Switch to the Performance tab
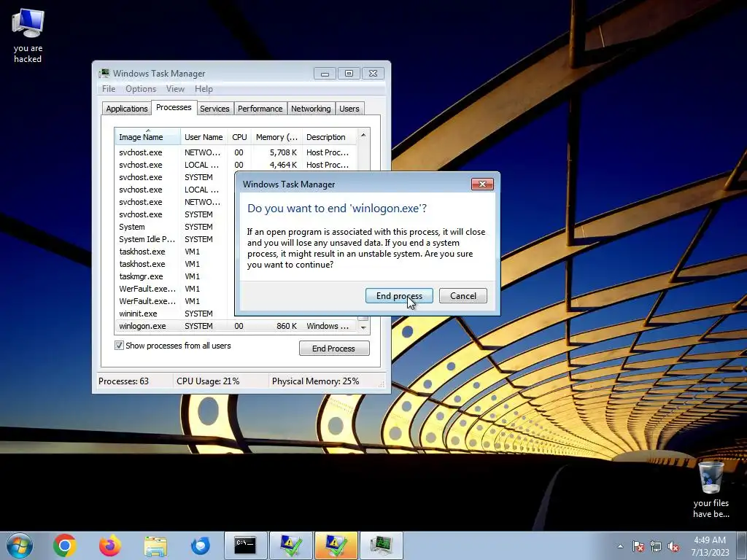The height and width of the screenshot is (560, 747). point(260,109)
